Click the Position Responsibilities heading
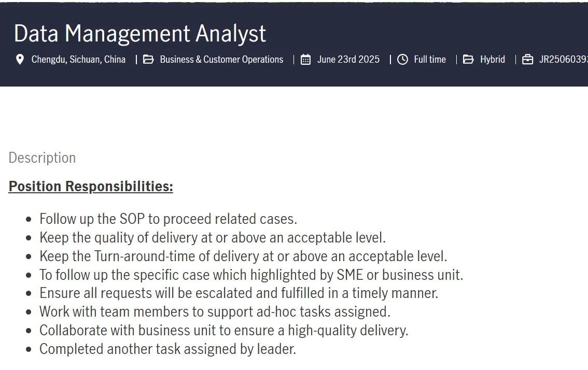Viewport: 588px width, 370px height. pyautogui.click(x=91, y=187)
